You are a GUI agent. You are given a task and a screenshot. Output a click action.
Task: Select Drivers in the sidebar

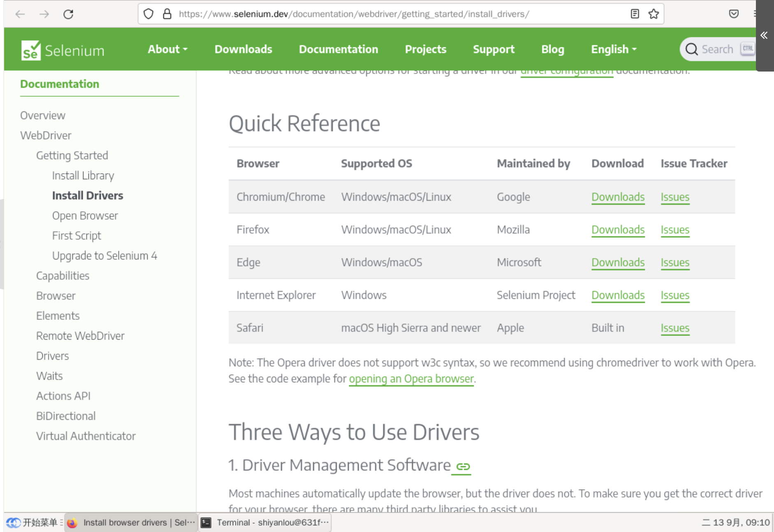[x=52, y=356]
